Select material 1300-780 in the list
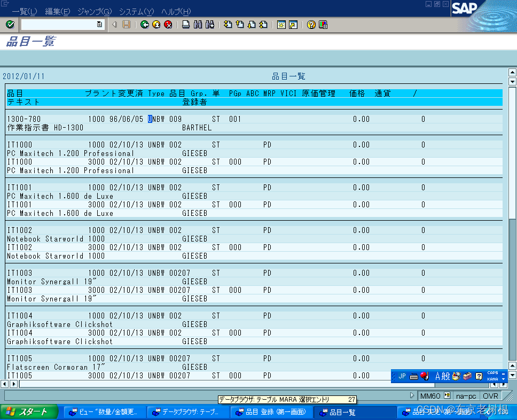Image resolution: width=517 pixels, height=420 pixels. click(23, 119)
